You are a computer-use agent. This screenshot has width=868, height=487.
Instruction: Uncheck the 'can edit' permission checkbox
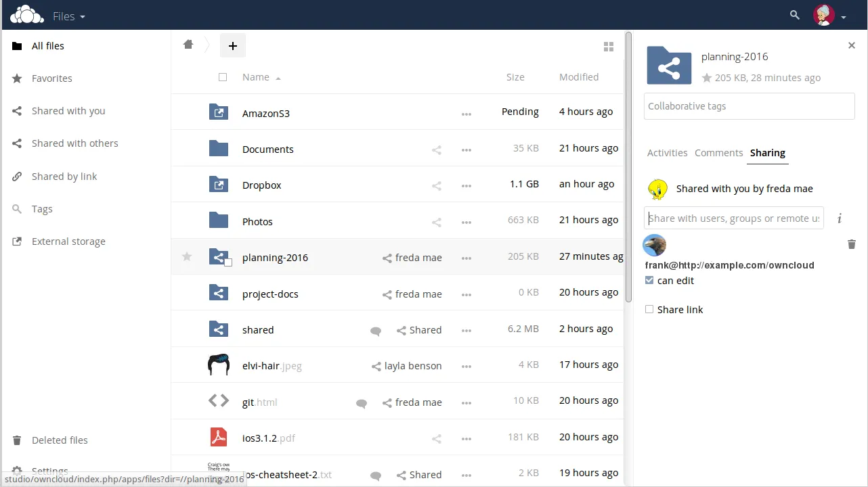point(649,280)
